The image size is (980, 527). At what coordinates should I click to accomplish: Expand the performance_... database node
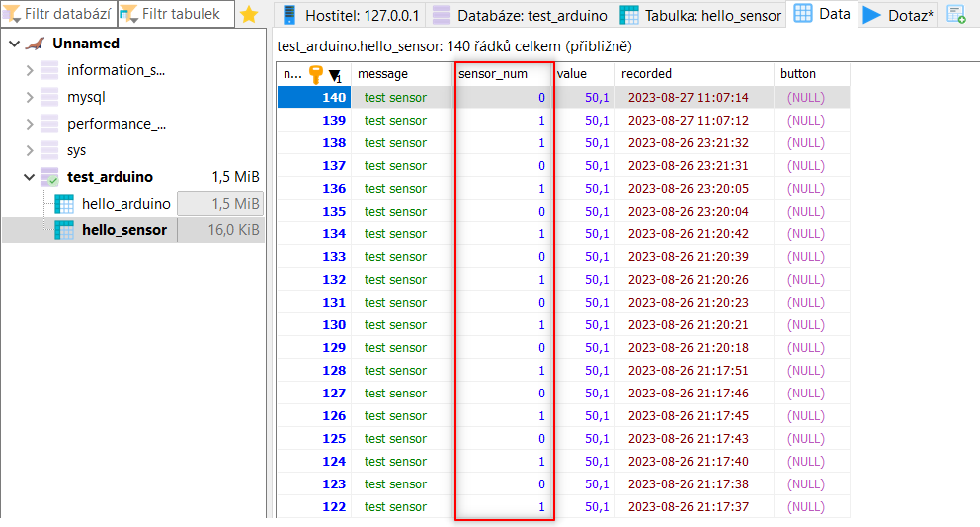tap(29, 124)
